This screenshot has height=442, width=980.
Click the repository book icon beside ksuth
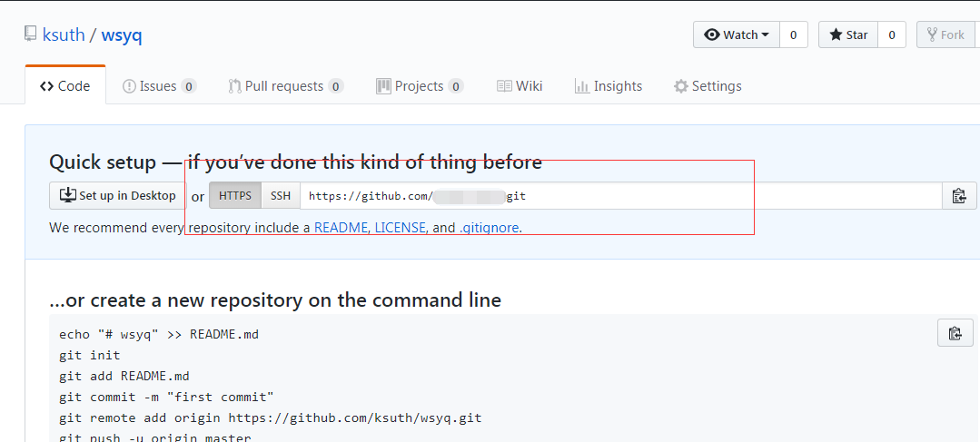[31, 34]
